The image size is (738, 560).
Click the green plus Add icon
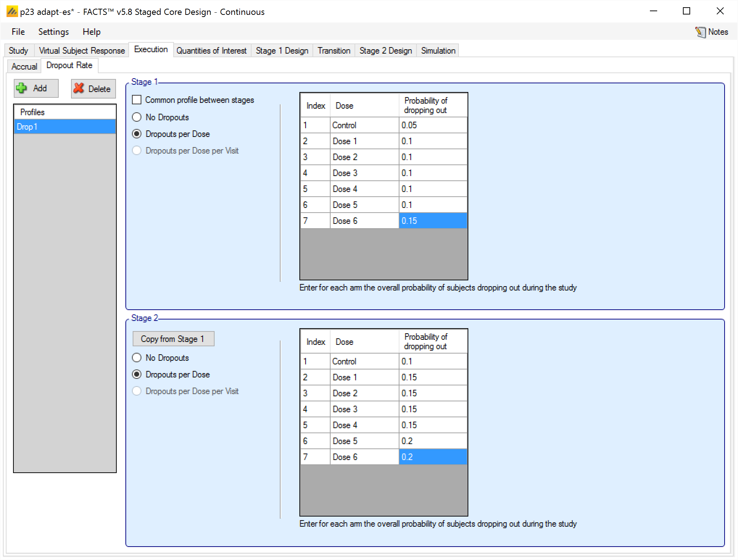coord(22,88)
